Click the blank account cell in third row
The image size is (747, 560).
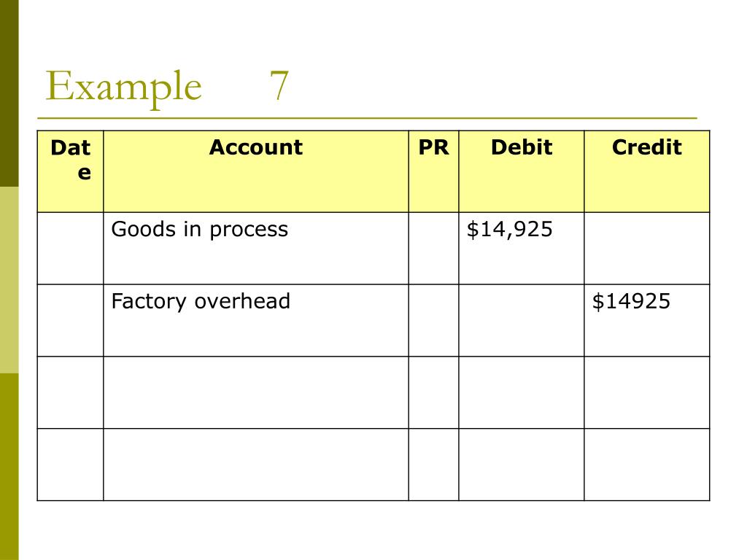tap(256, 392)
